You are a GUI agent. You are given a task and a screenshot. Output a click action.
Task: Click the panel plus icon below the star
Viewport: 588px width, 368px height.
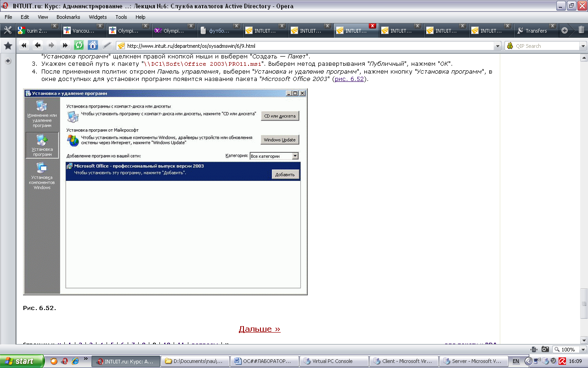point(8,61)
